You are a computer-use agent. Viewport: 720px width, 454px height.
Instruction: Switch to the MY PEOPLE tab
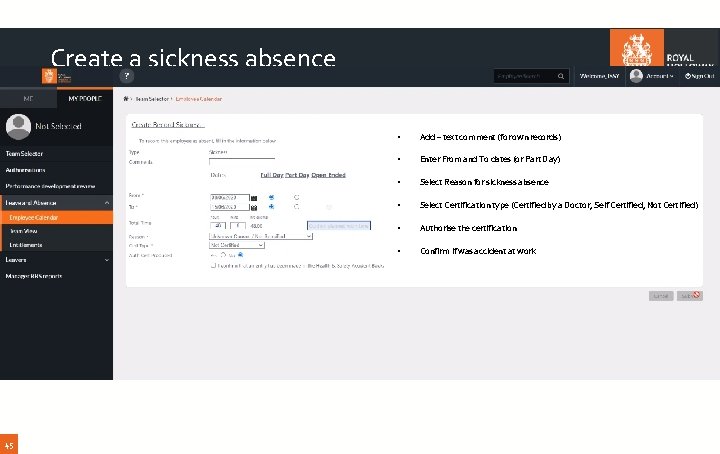pyautogui.click(x=85, y=98)
